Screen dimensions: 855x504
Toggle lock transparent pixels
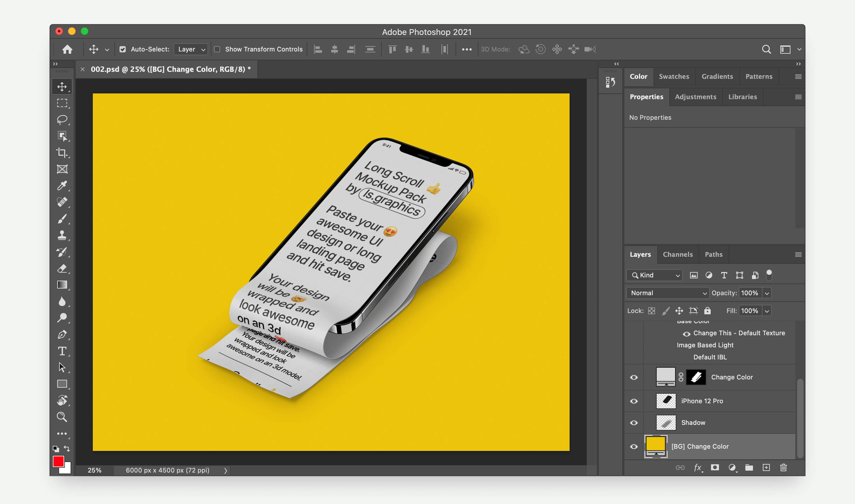(x=651, y=310)
